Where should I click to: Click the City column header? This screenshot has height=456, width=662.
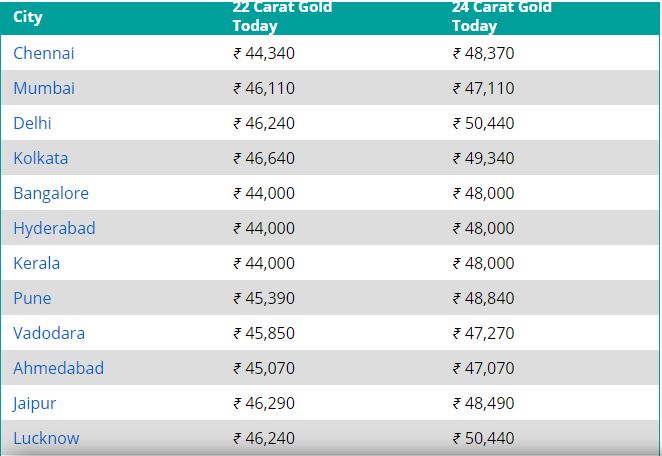tap(27, 17)
